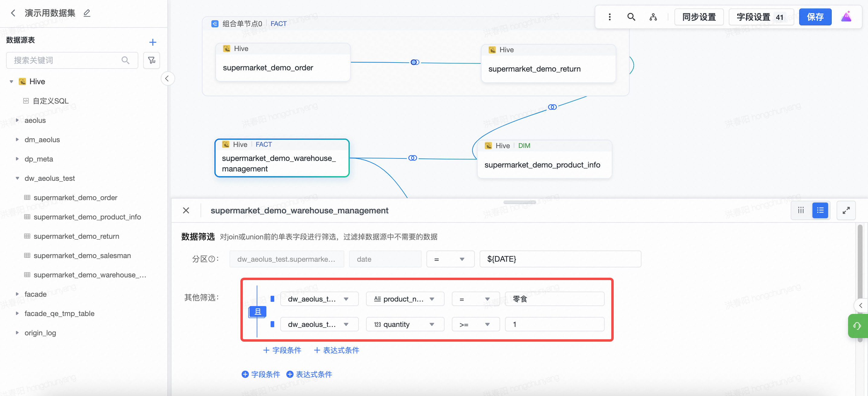Click join icon between order and return tables
Image resolution: width=868 pixels, height=396 pixels.
pos(415,62)
